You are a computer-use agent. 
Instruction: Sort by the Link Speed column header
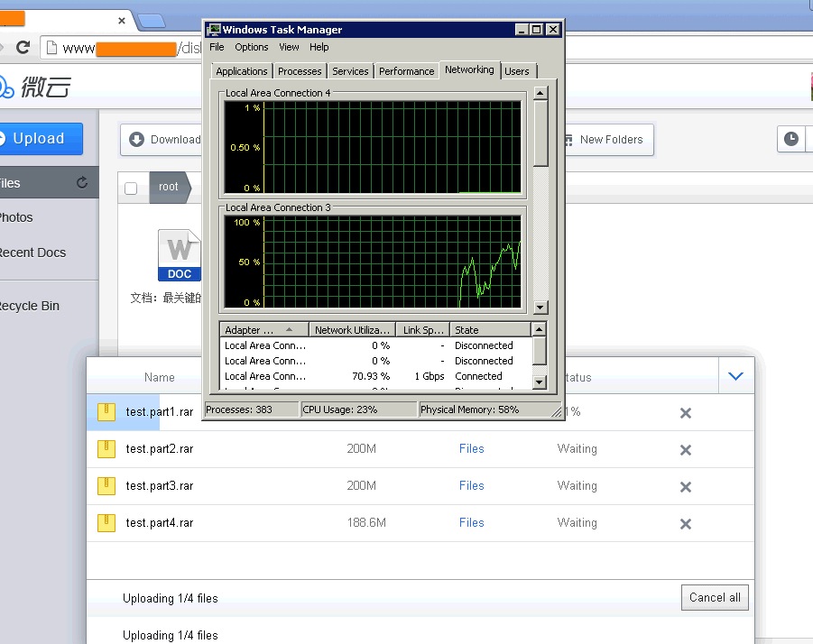[423, 330]
